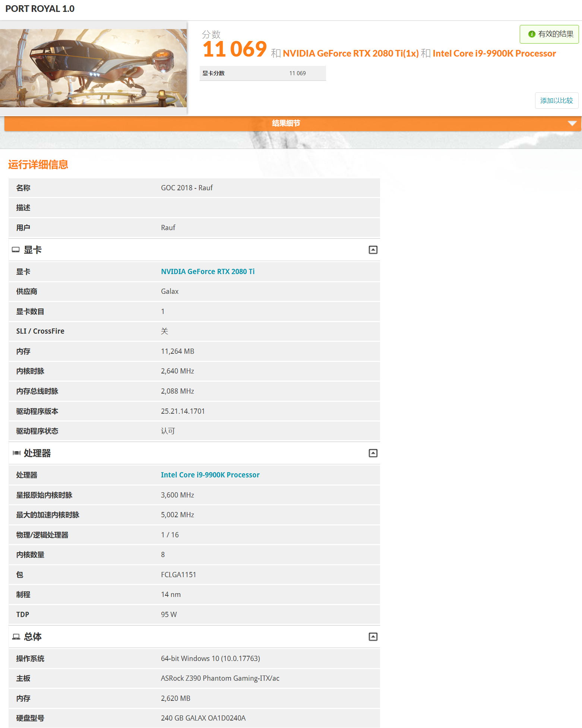Click the processor chip icon

[x=16, y=453]
